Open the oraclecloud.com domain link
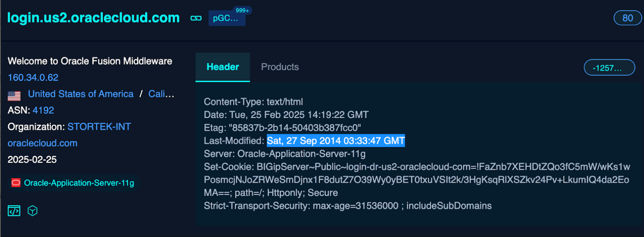The image size is (644, 237). 42,143
